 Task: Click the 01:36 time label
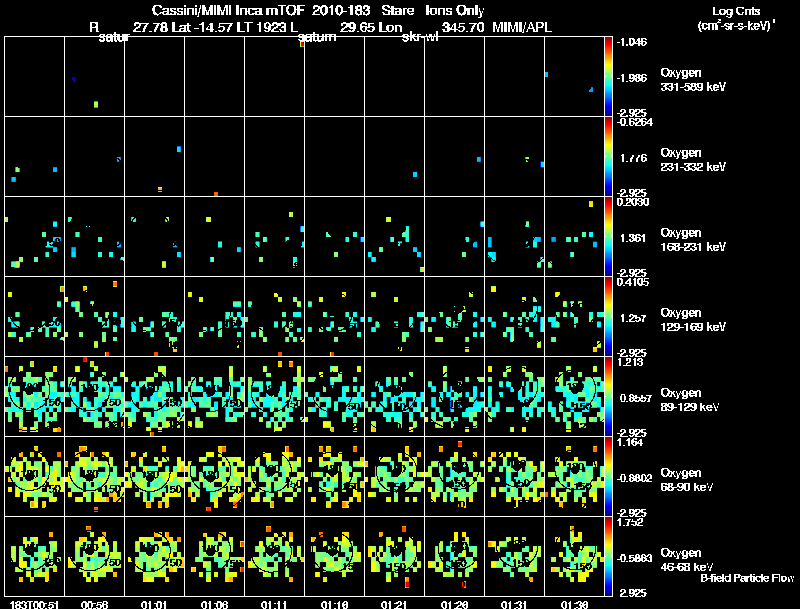(574, 603)
